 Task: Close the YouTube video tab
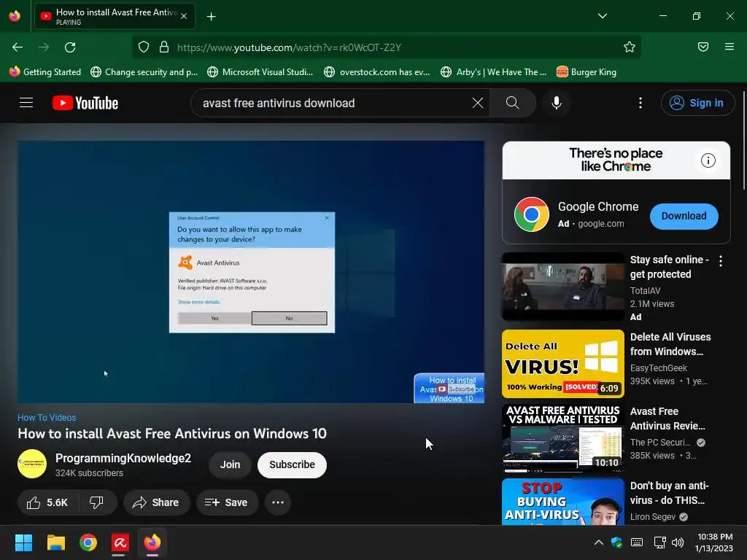point(184,16)
